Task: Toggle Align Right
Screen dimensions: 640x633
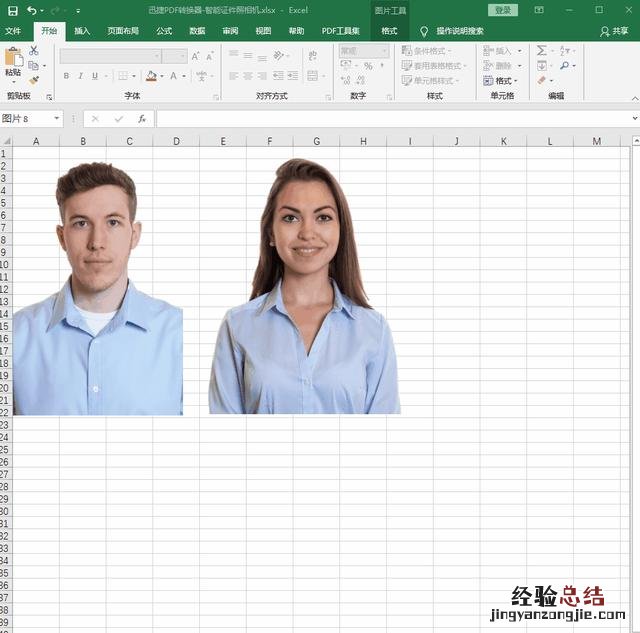Action: (x=262, y=76)
